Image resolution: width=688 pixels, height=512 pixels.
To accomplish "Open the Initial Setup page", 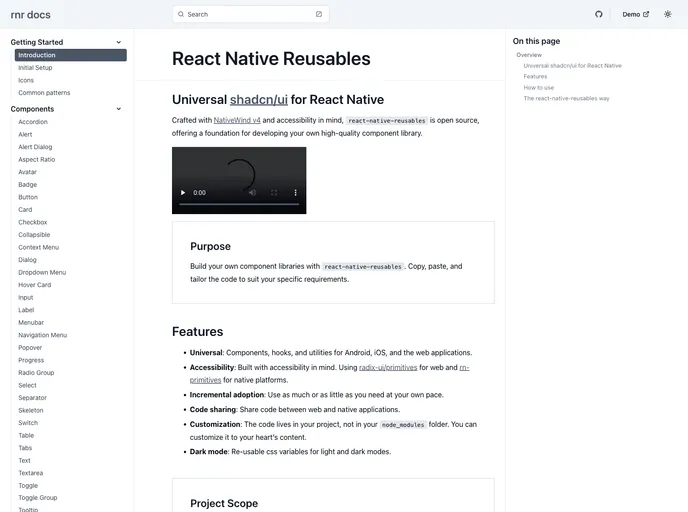I will point(35,68).
